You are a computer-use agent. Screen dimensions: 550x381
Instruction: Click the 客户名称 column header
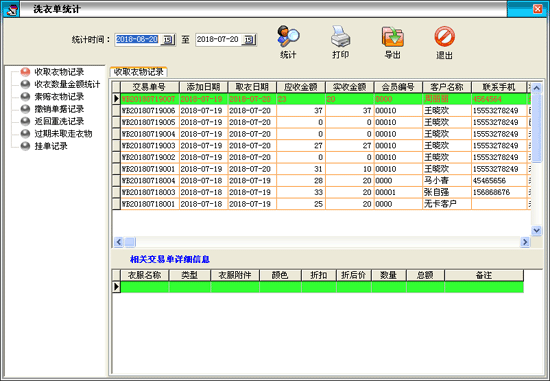[447, 87]
